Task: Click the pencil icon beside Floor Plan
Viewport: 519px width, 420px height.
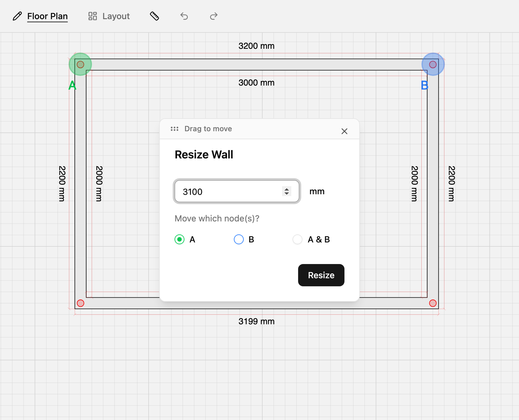Action: pyautogui.click(x=17, y=16)
